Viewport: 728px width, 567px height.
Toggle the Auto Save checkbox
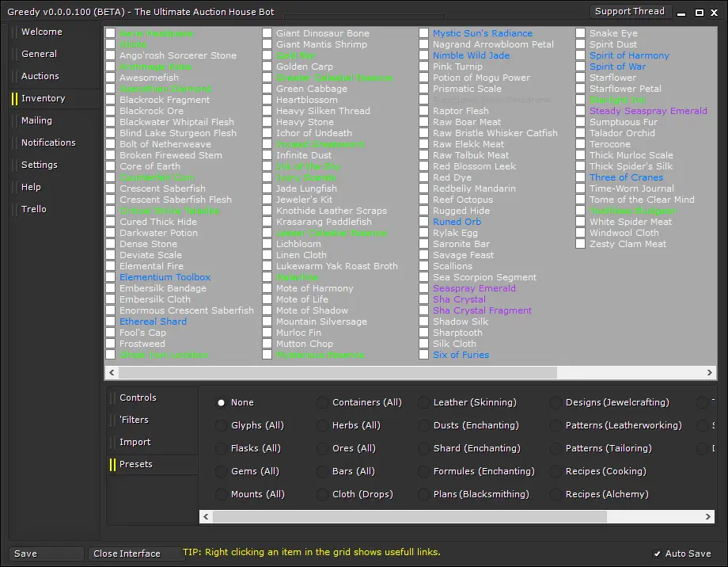[657, 554]
